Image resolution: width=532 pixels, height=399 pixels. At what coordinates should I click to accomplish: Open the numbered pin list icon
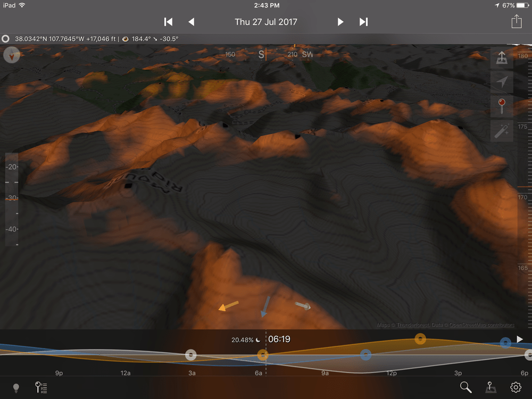click(41, 388)
